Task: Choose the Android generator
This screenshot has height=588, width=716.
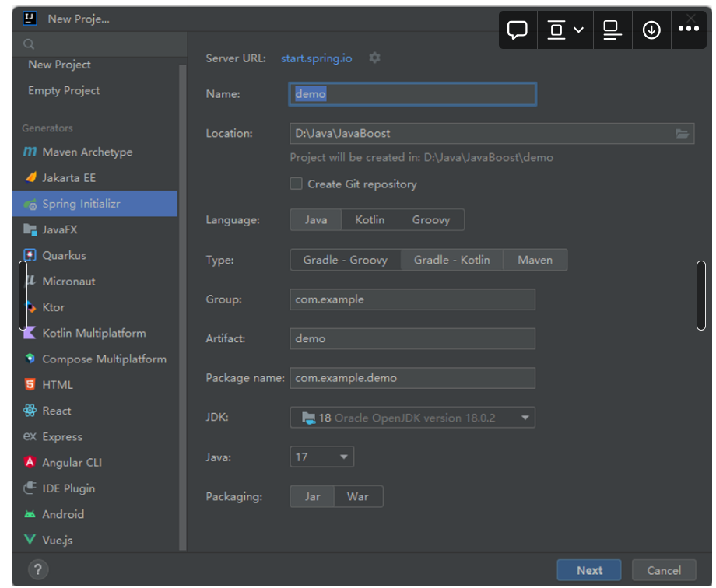Action: coord(62,515)
